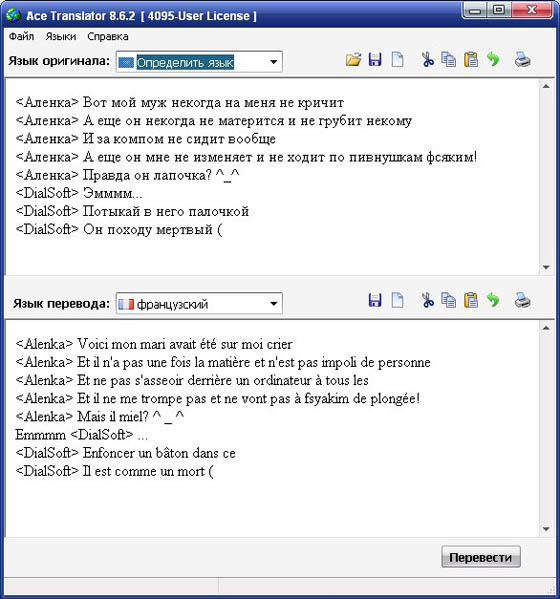Copy translation with lower copy icon
This screenshot has height=599, width=560.
coord(448,300)
